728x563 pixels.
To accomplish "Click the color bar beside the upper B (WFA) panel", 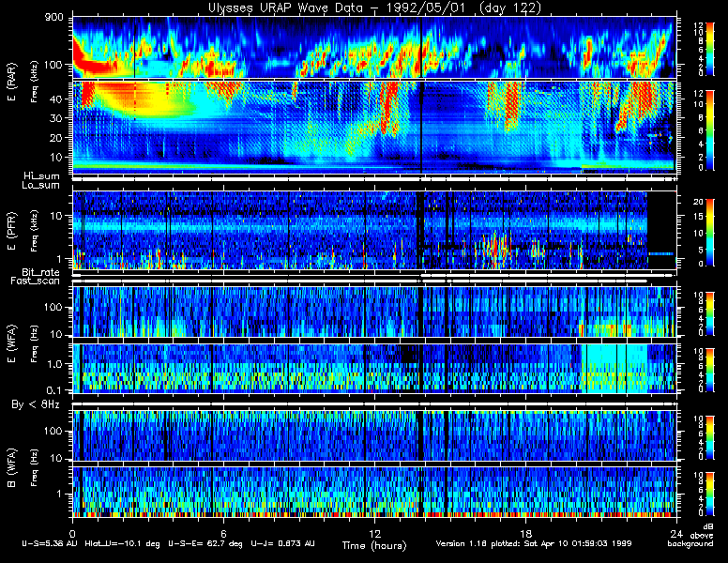I will pyautogui.click(x=710, y=438).
